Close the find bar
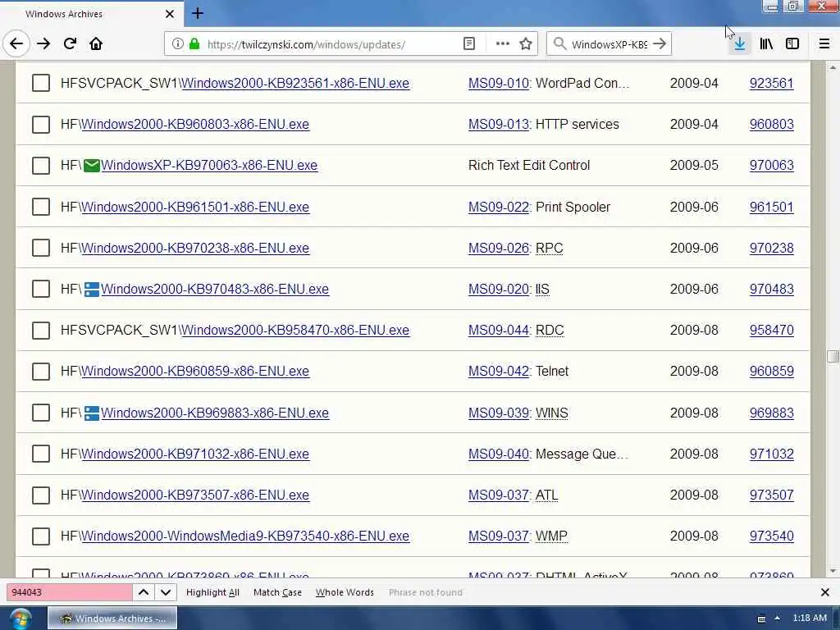The width and height of the screenshot is (840, 630). 825,592
